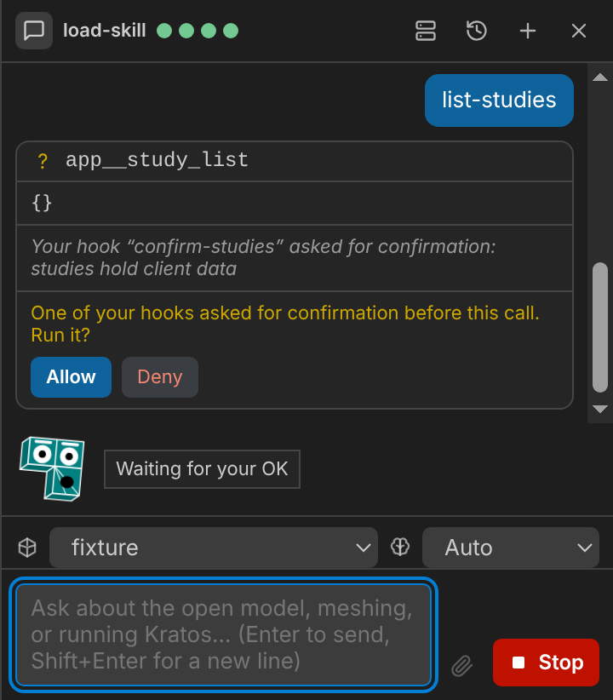Click the cube model icon beside fixture
The width and height of the screenshot is (613, 700).
27,548
